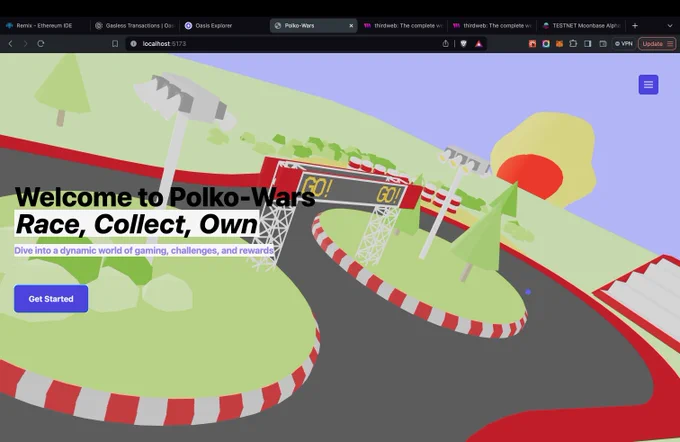Click the multicolored ring extension icon

(x=546, y=44)
